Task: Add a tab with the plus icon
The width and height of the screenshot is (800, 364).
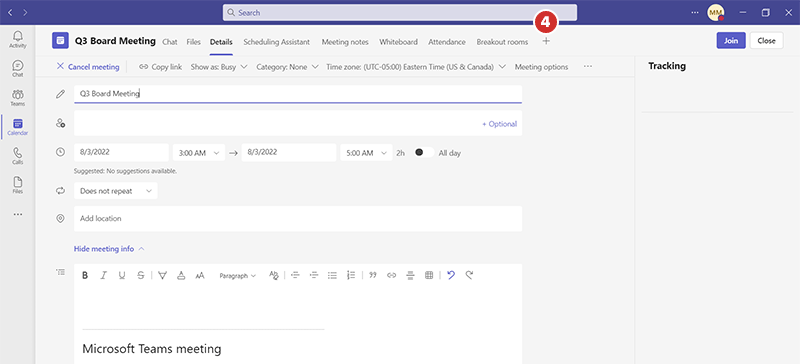Action: (546, 41)
